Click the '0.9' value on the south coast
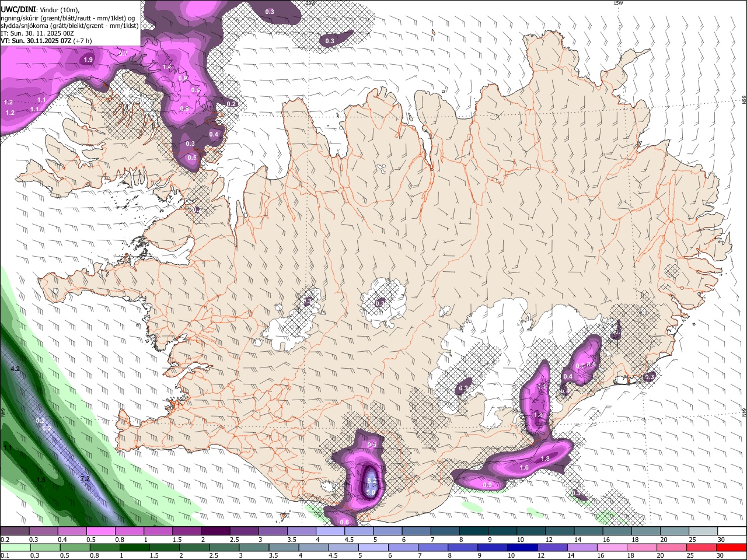The width and height of the screenshot is (747, 560). [x=487, y=485]
